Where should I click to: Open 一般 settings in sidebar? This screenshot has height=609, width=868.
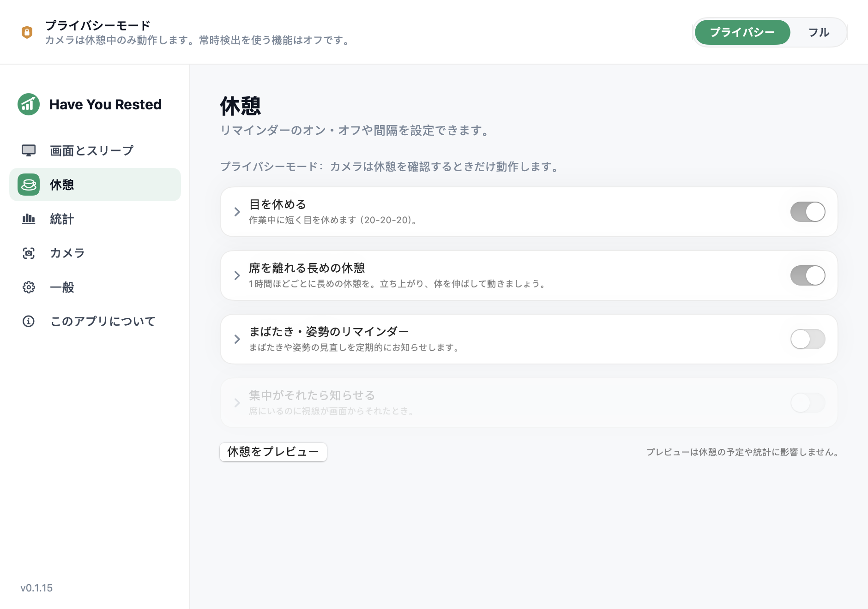(x=95, y=287)
